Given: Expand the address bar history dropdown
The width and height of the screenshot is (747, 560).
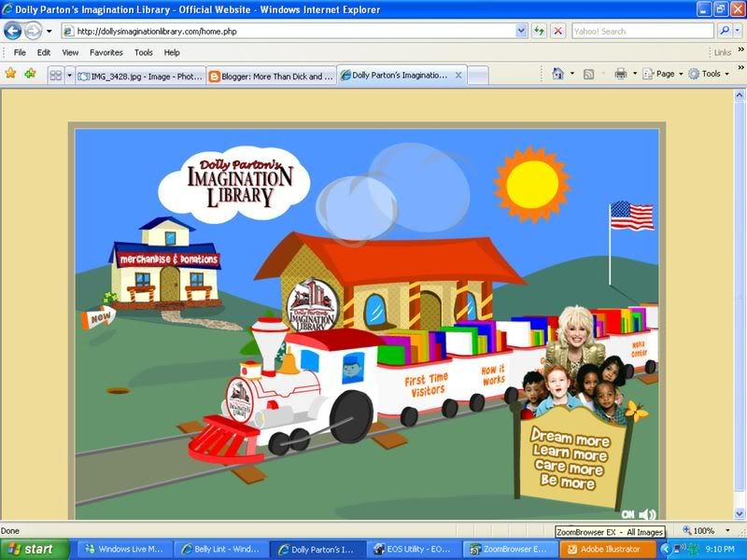Looking at the screenshot, I should coord(521,32).
